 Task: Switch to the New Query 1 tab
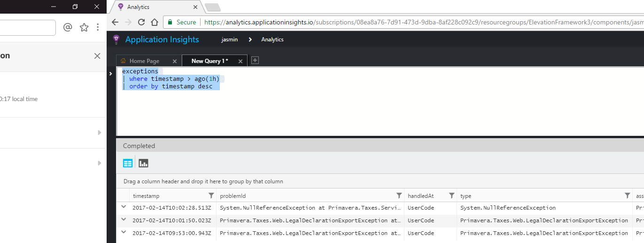point(209,61)
